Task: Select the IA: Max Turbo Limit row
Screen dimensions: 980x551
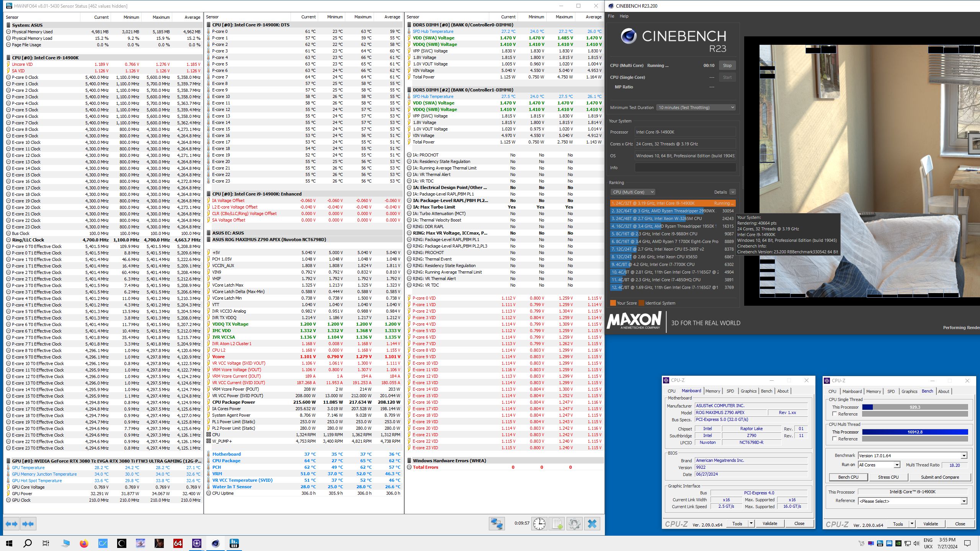Action: pyautogui.click(x=505, y=207)
